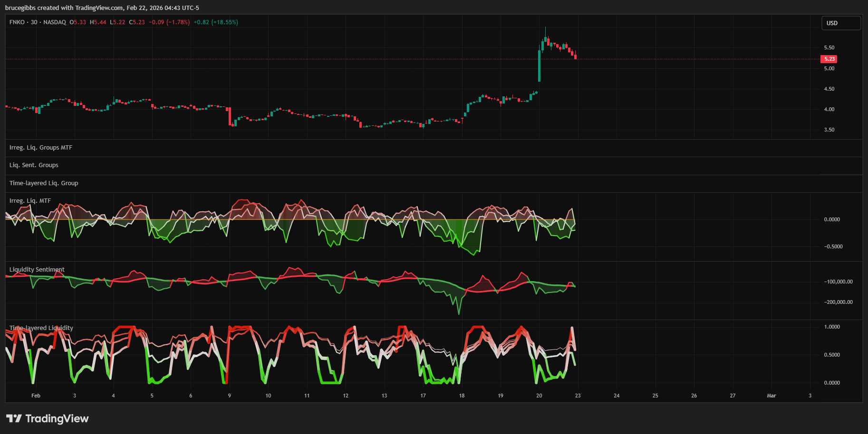This screenshot has width=868, height=434.
Task: Expand the Liq. Sent. Groups pane
Action: point(34,165)
